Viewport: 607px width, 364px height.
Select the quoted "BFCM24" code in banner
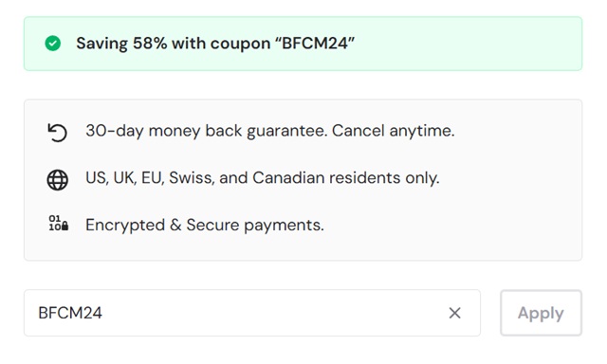pyautogui.click(x=314, y=44)
